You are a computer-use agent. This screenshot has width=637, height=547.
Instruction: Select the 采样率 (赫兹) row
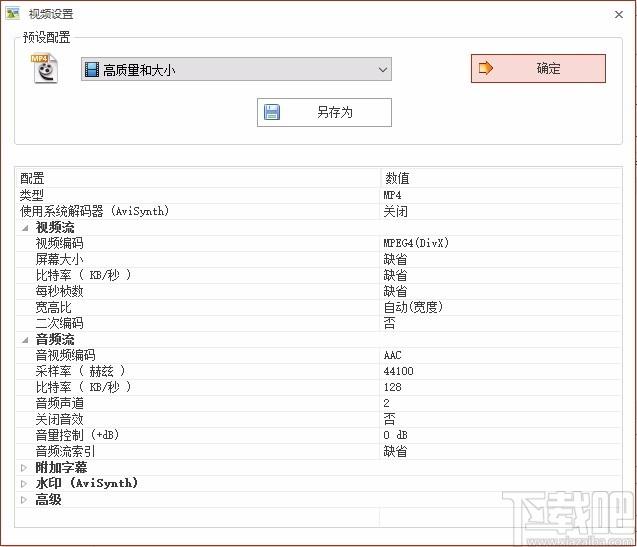point(319,371)
